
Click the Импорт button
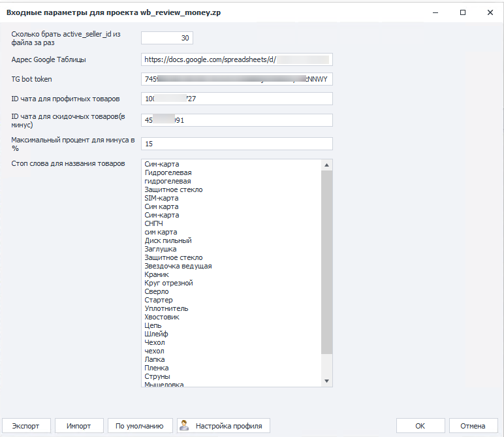tap(79, 426)
